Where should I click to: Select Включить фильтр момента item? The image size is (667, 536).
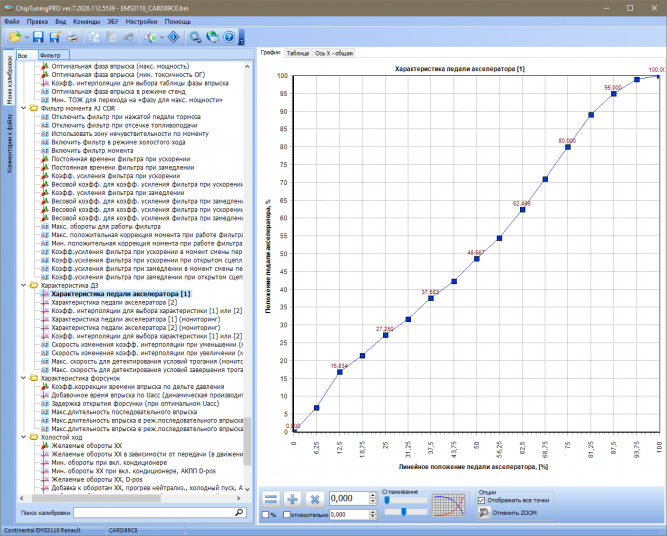tap(92, 151)
